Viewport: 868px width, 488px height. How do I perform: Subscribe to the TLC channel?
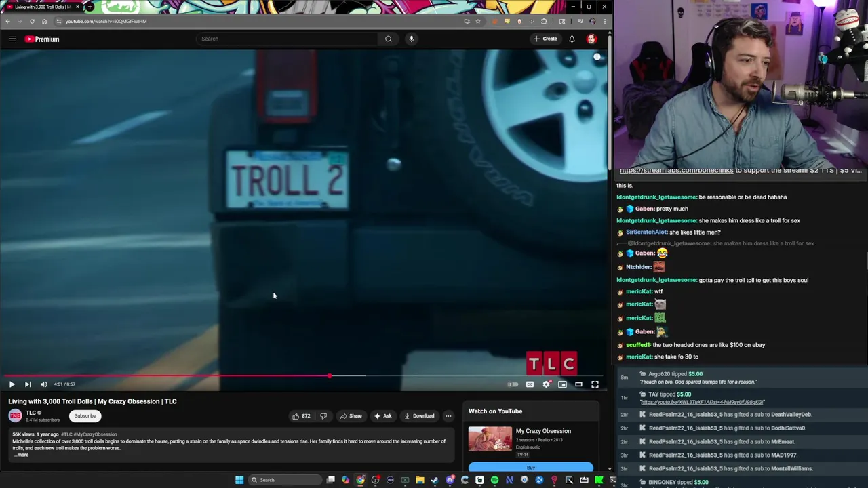(x=85, y=416)
